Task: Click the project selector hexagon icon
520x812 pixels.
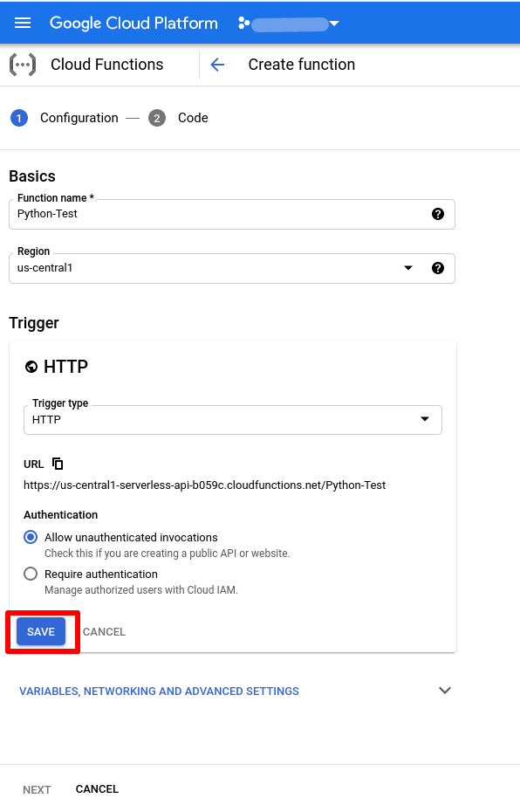Action: [x=243, y=23]
